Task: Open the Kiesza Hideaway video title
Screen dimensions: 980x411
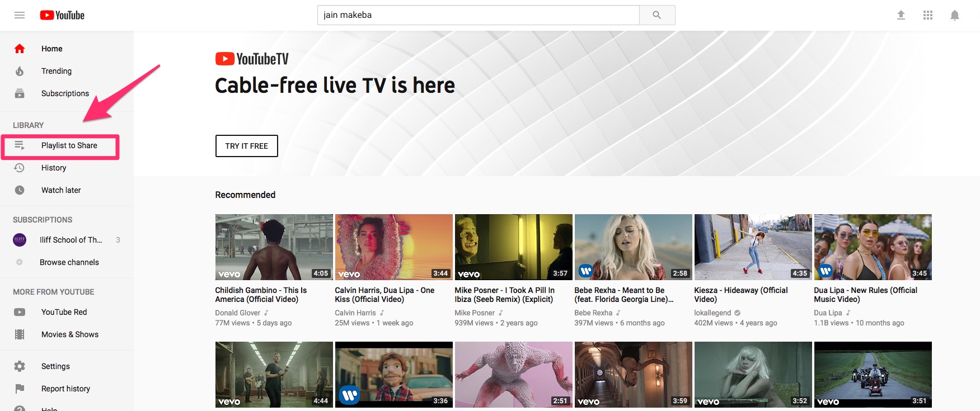Action: (x=740, y=295)
